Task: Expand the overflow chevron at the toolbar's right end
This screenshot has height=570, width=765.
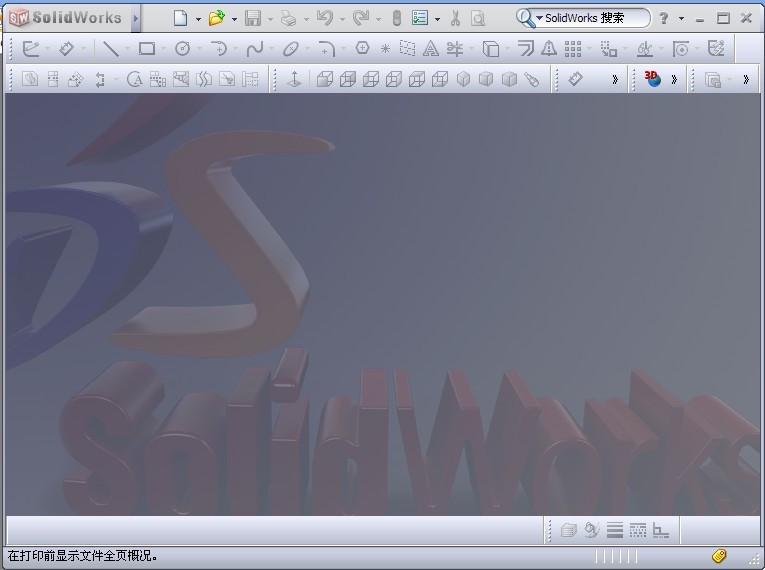Action: click(746, 79)
